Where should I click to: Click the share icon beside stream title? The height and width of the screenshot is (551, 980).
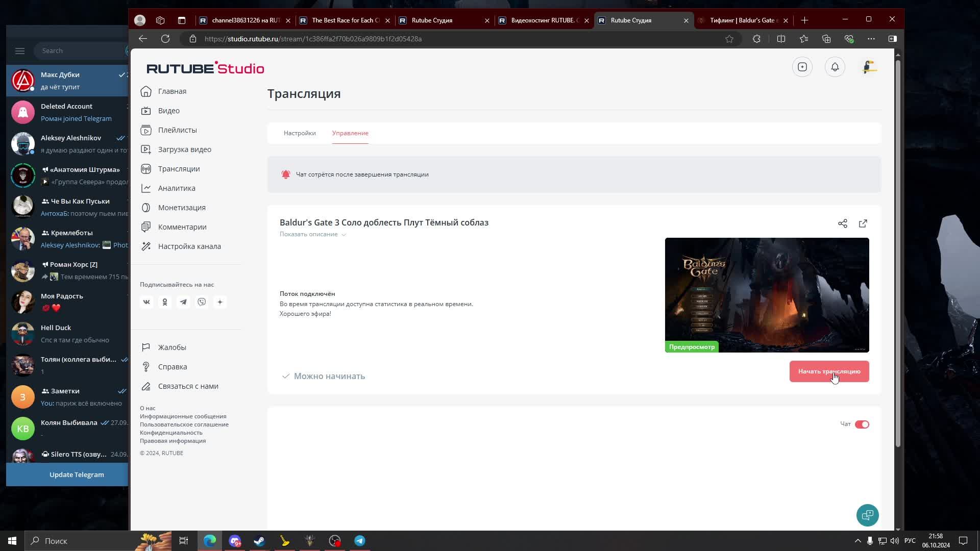click(x=843, y=223)
